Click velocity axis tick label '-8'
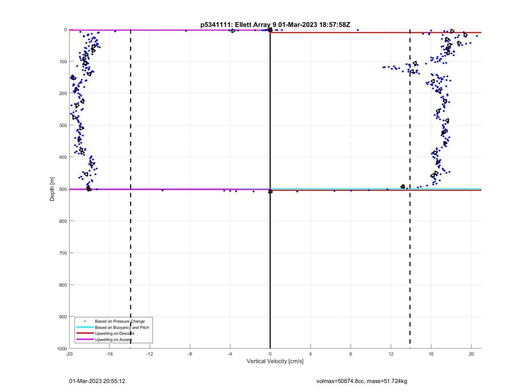Viewport: 532px width, 392px height. point(190,354)
